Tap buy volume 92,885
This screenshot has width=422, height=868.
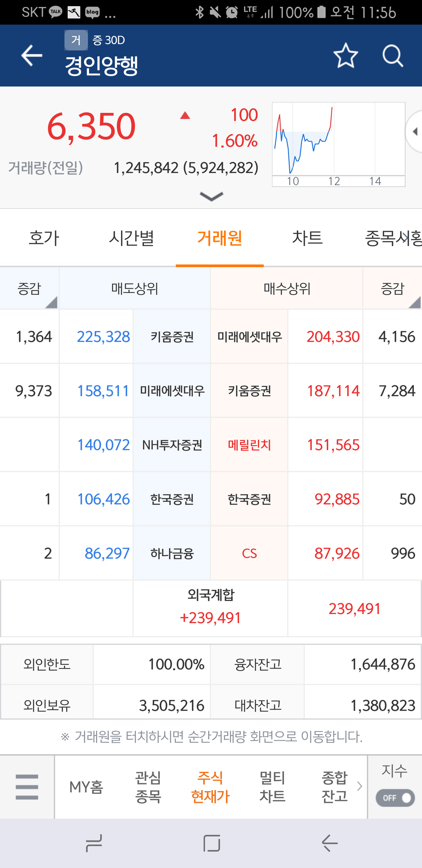(x=337, y=499)
